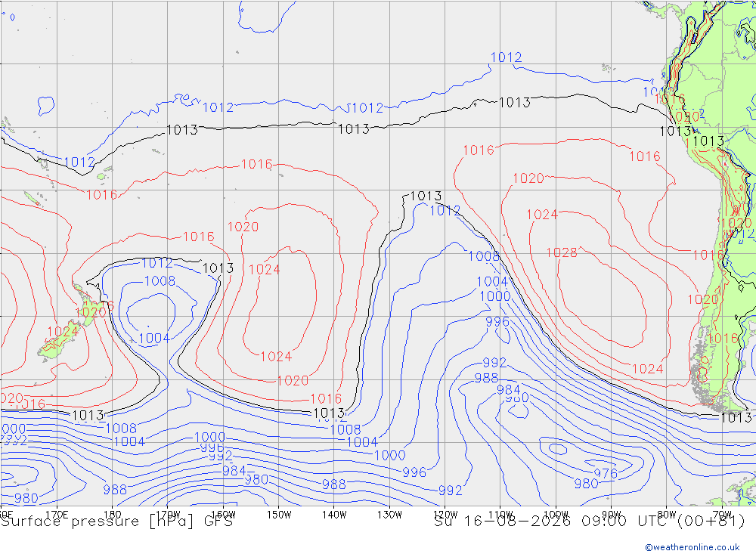The width and height of the screenshot is (756, 554).
Task: Select the 1028 high-pressure isobar label
Action: [x=561, y=252]
